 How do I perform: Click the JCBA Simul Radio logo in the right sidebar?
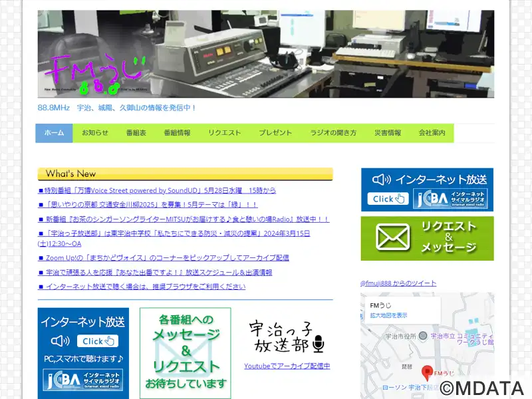(x=450, y=198)
